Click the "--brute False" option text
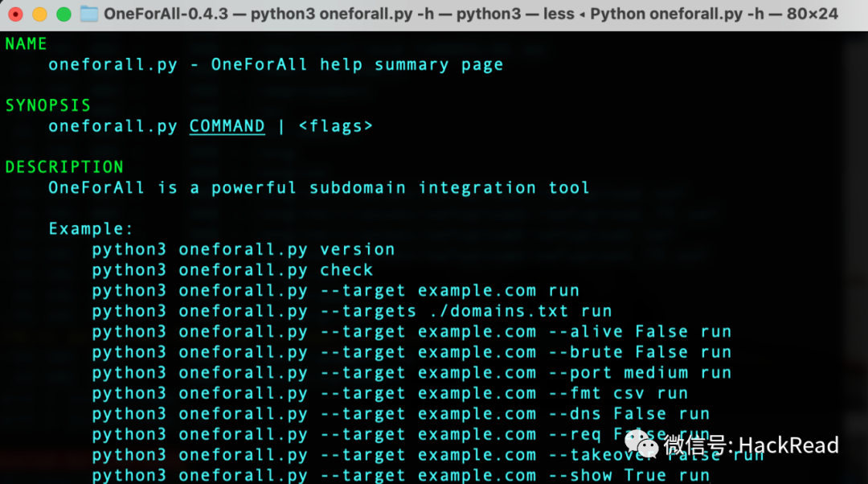 pyautogui.click(x=618, y=352)
